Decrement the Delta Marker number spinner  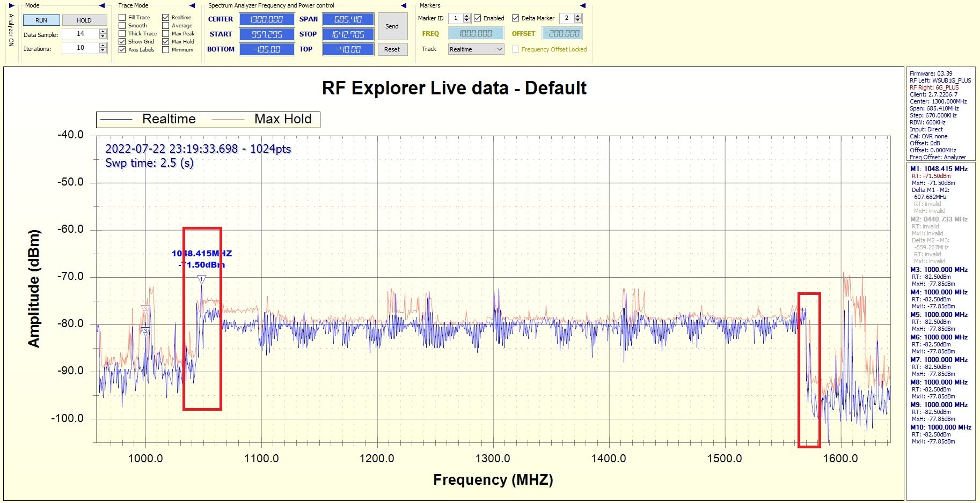pos(578,20)
